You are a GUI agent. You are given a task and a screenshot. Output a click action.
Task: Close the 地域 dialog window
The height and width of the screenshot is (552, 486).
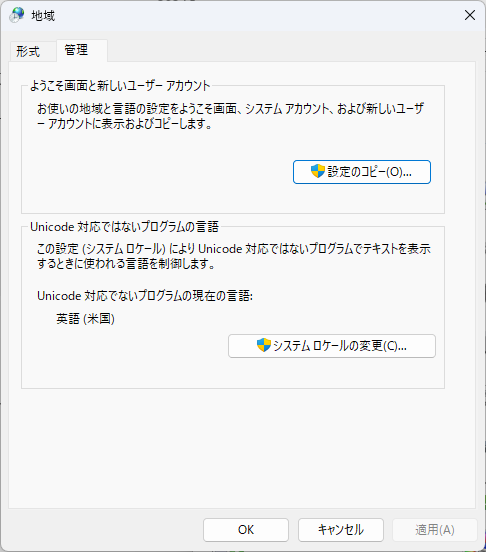(470, 15)
